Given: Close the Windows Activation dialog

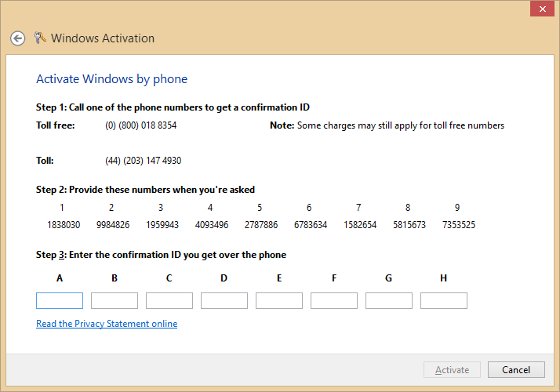Looking at the screenshot, I should coord(542,9).
